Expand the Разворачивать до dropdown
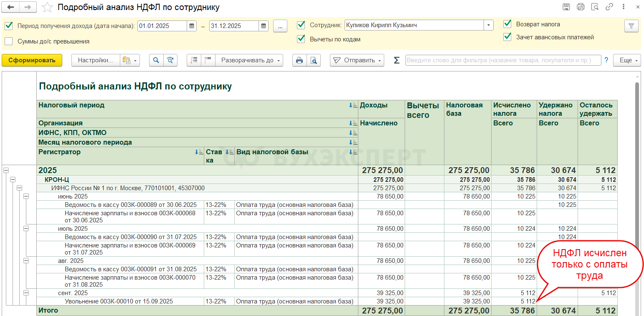644x316 pixels. 249,60
